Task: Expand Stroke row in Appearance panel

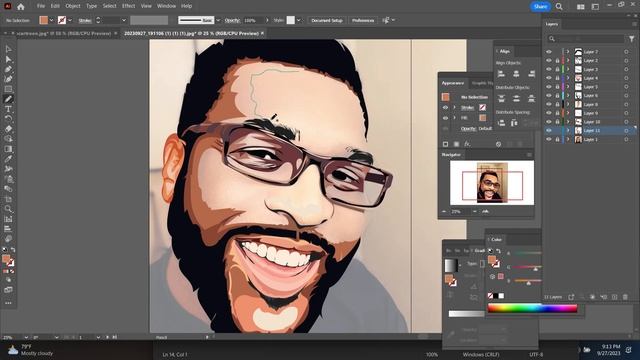Action: 454,108
